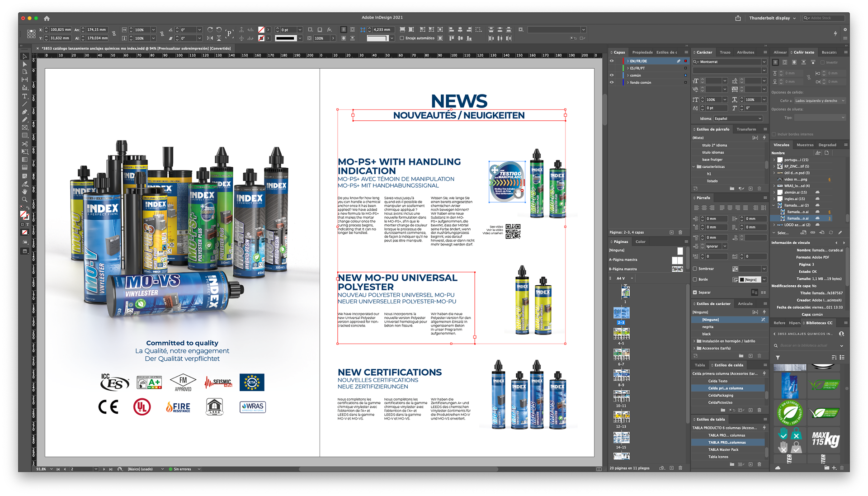
Task: Select the Eyedropper tool
Action: [25, 184]
